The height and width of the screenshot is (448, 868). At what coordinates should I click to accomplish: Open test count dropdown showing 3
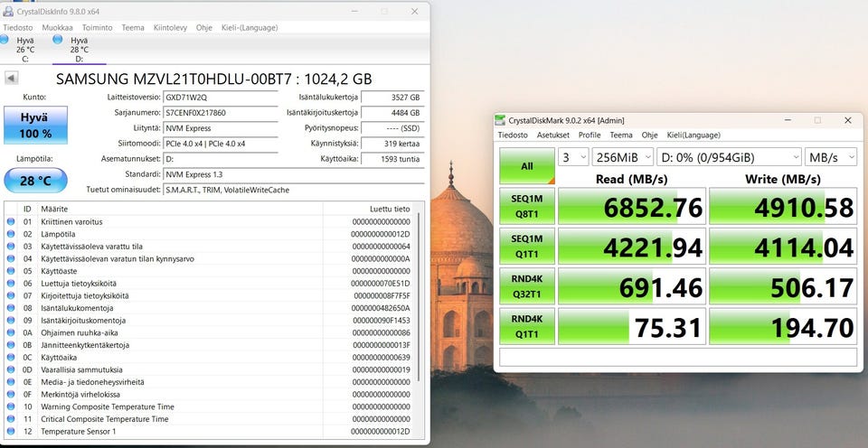[x=573, y=157]
